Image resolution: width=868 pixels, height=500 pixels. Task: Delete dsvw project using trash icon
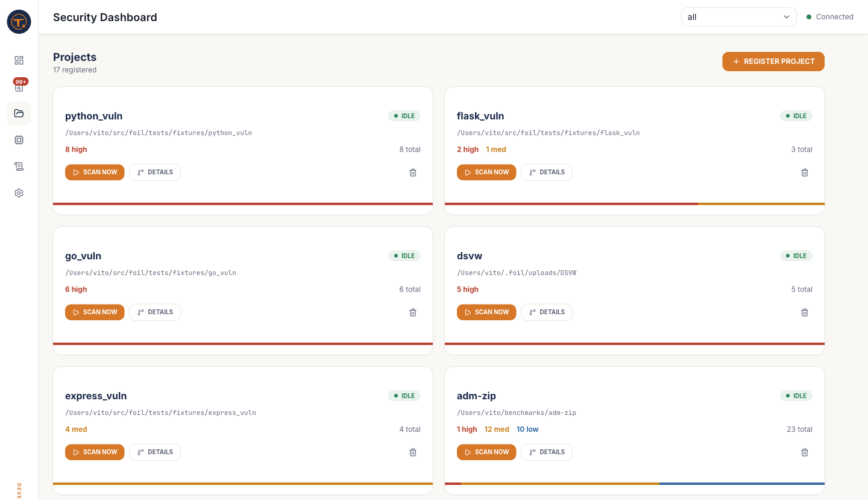[x=805, y=312]
